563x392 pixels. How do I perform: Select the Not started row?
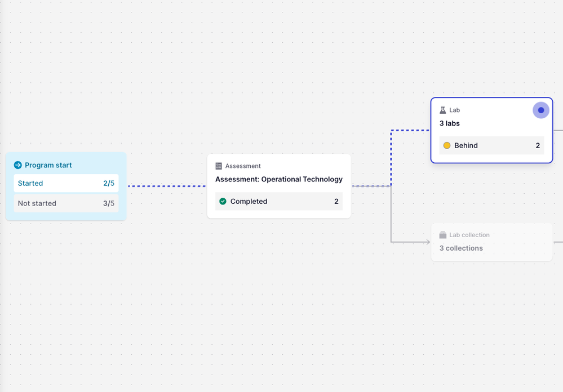point(66,203)
